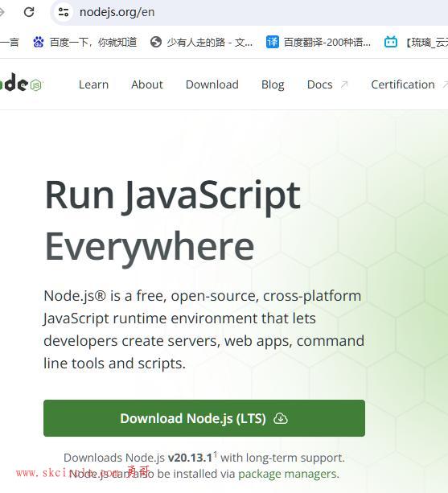Click the Node.js logo to go home
The image size is (448, 493).
click(x=20, y=83)
